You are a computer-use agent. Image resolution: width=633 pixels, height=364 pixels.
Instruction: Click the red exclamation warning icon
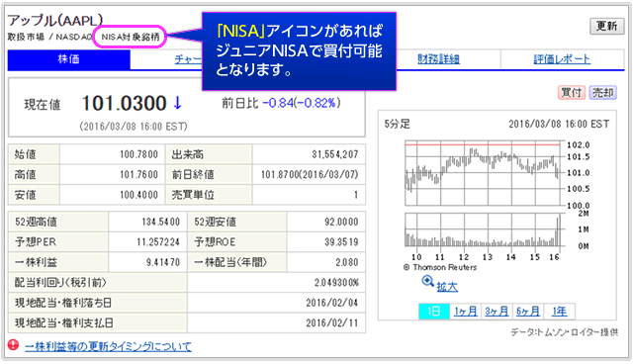[13, 345]
